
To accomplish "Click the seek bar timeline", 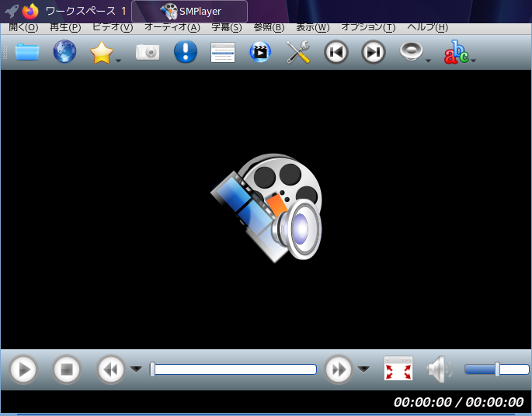I will (x=234, y=369).
